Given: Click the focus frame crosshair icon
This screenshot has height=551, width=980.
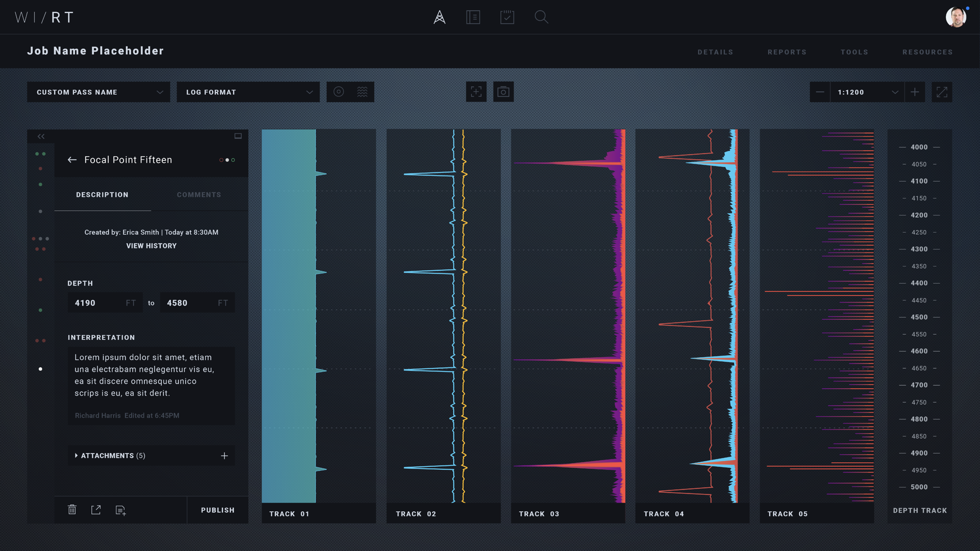Looking at the screenshot, I should [476, 92].
